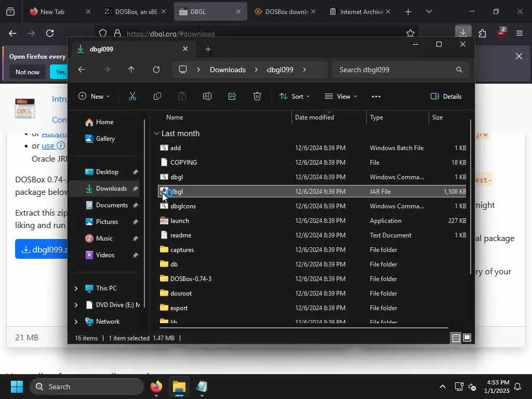Viewport: 532px width, 399px height.
Task: Show hidden system tray icons
Action: coord(443,387)
